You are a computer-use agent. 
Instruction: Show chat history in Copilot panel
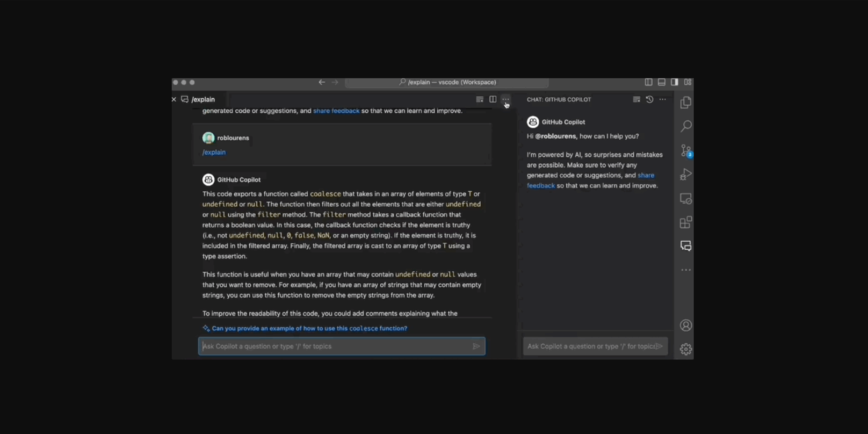click(649, 99)
